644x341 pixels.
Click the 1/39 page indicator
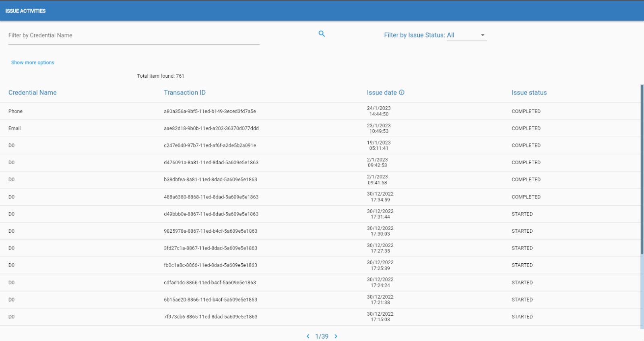click(x=322, y=336)
